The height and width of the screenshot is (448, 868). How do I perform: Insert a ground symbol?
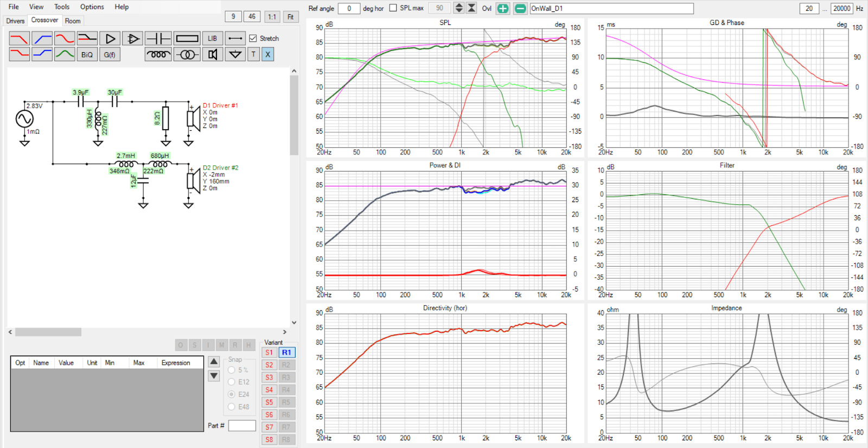[x=235, y=54]
